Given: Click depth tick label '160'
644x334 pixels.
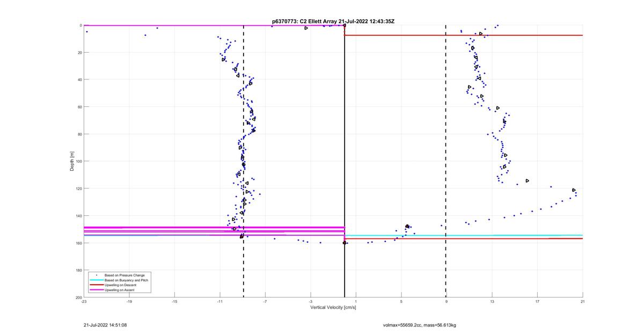Looking at the screenshot, I should (x=78, y=243).
